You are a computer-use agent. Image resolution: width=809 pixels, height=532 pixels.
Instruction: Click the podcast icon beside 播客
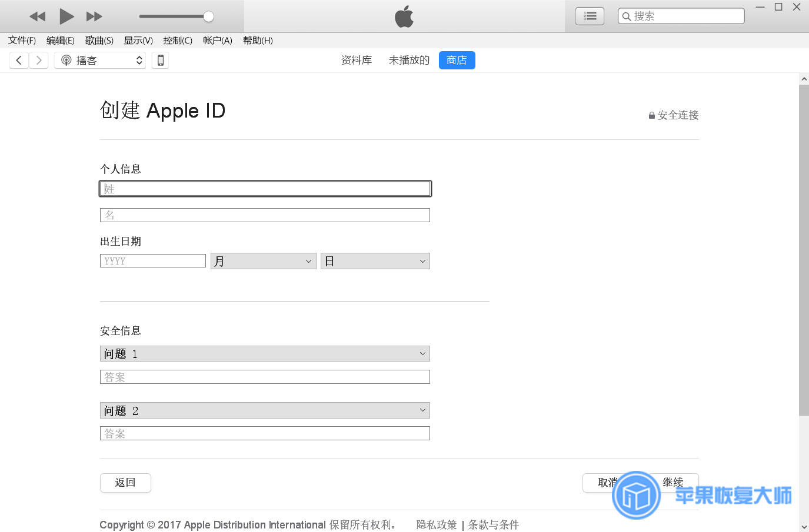66,60
